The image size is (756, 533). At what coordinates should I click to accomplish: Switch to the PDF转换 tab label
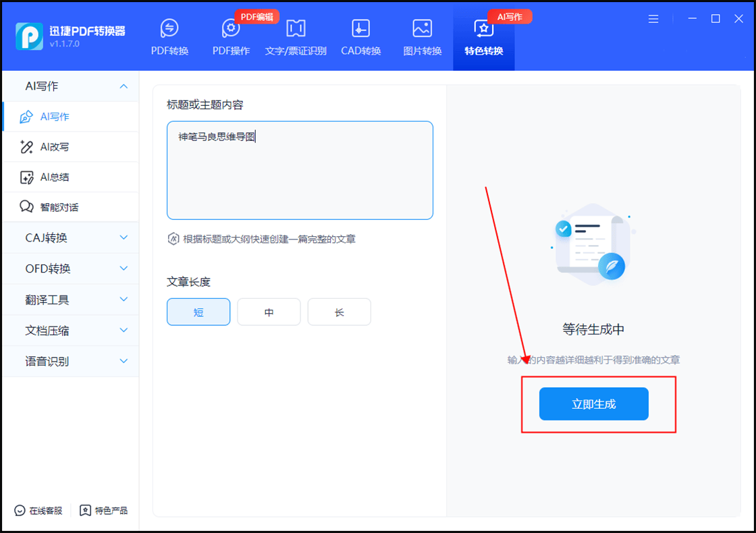click(x=169, y=51)
